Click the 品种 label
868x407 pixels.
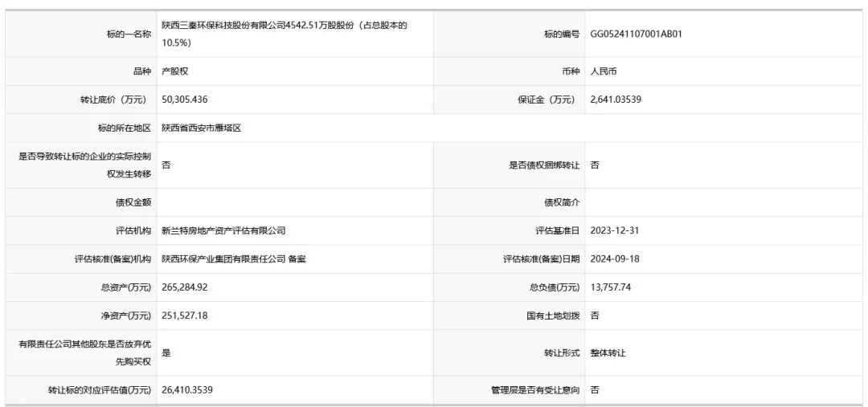[142, 71]
